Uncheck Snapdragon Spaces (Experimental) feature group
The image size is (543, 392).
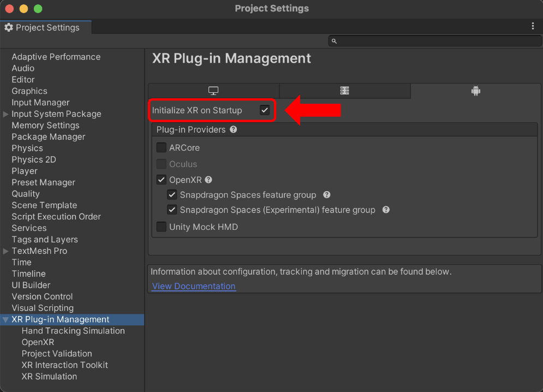pyautogui.click(x=172, y=210)
